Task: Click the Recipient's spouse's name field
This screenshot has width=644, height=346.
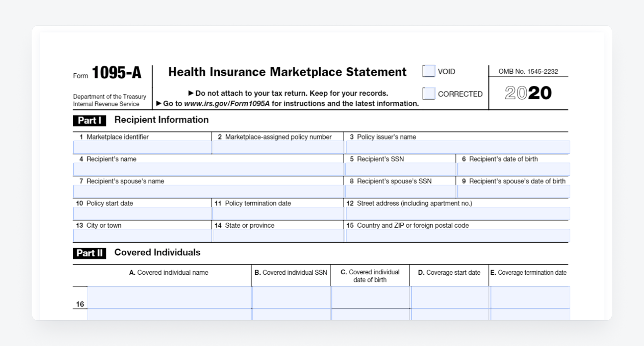Action: pos(208,192)
